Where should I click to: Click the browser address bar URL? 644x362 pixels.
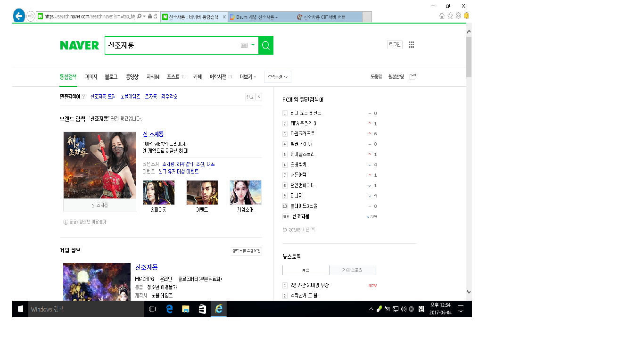tap(90, 16)
